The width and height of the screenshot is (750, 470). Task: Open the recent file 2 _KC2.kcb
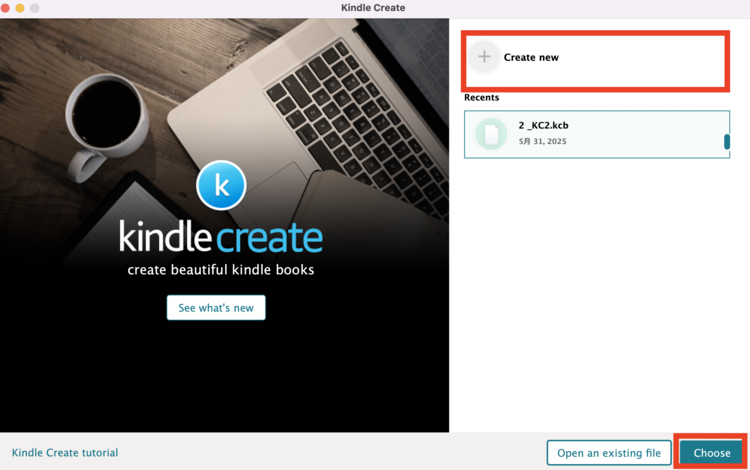pyautogui.click(x=596, y=134)
